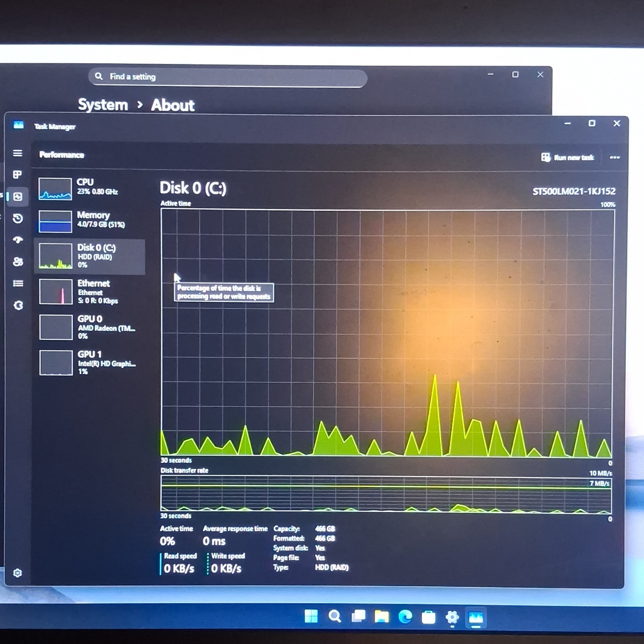Open Task Manager hamburger navigation menu
Image resolution: width=644 pixels, height=644 pixels.
click(x=18, y=153)
